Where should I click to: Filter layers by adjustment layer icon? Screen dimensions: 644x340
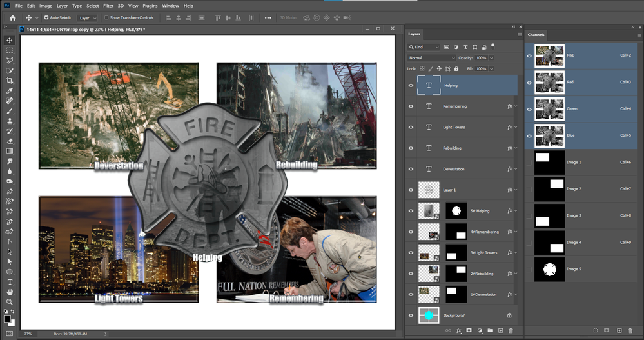[456, 47]
